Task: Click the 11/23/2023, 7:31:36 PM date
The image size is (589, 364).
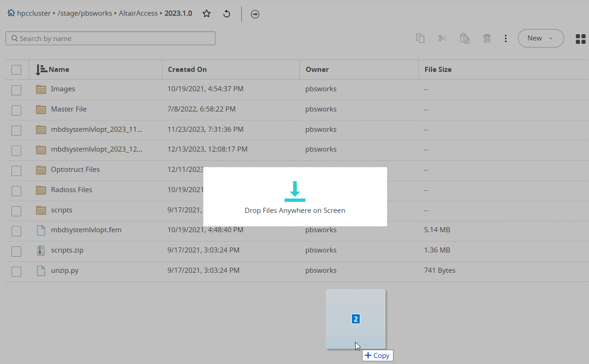Action: (x=206, y=129)
